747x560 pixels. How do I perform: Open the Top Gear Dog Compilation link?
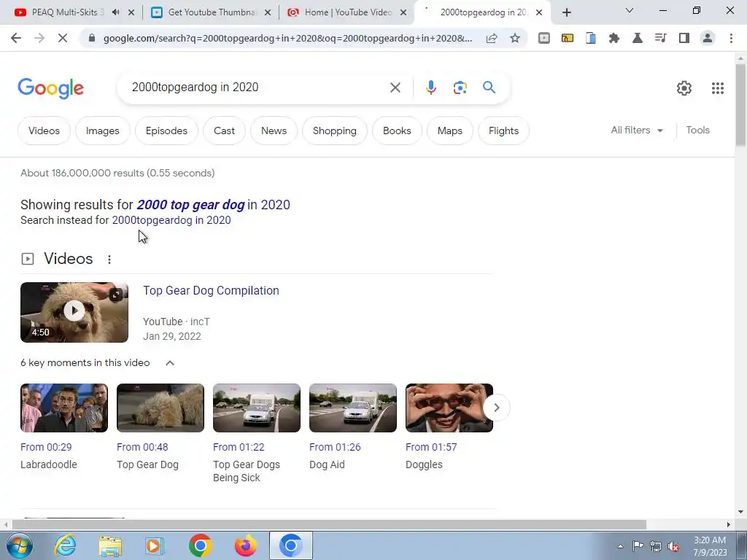[211, 290]
